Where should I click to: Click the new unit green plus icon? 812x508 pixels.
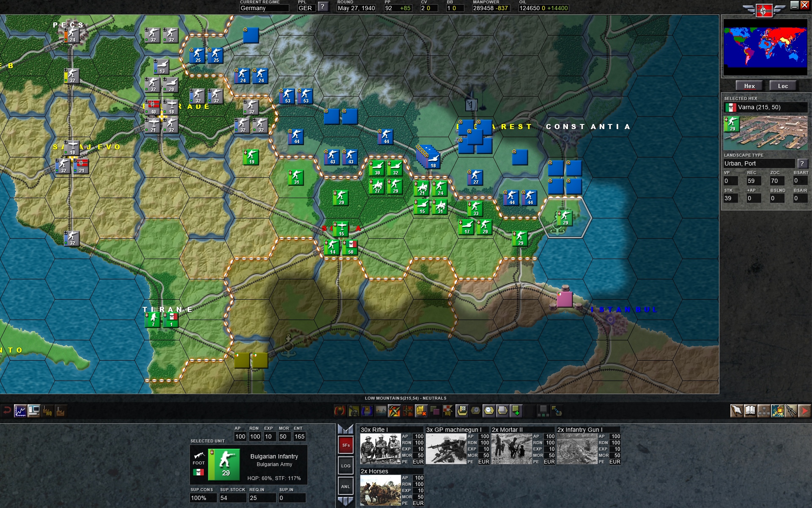tap(516, 411)
